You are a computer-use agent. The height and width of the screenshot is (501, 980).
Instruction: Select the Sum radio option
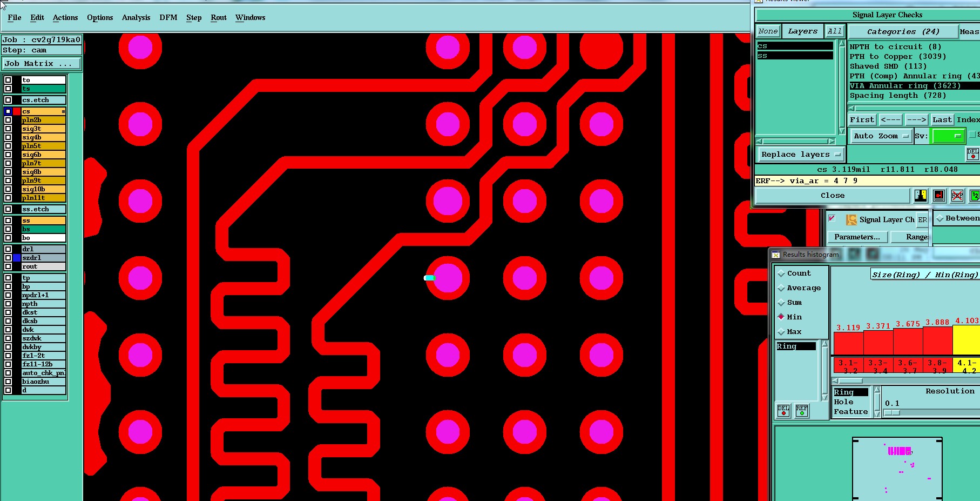[781, 303]
